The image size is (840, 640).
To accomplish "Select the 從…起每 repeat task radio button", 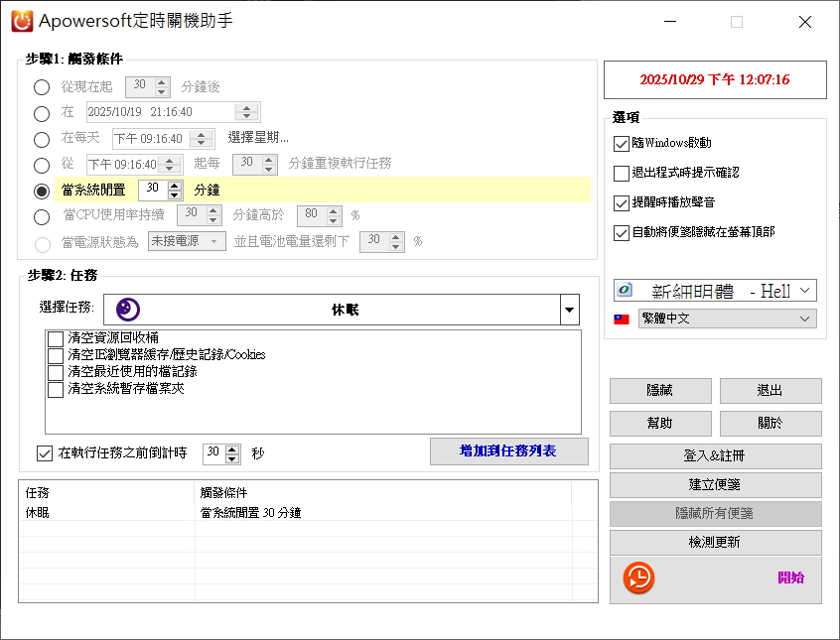I will pos(42,165).
